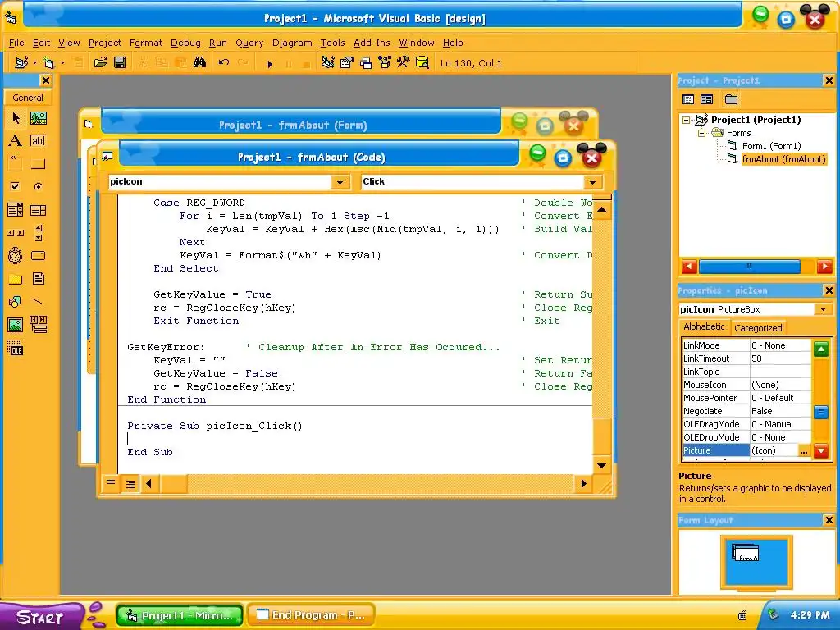Click the Open Project folder icon
Viewport: 840px width, 630px height.
pos(100,62)
